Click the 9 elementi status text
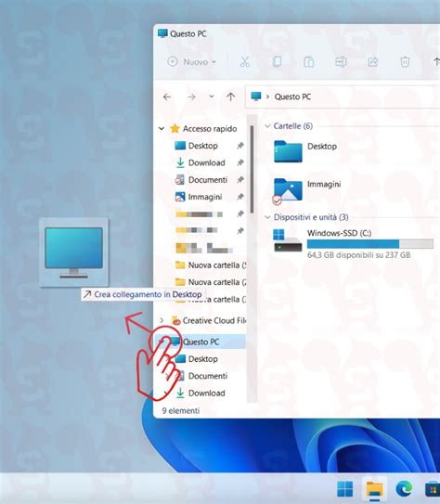This screenshot has width=440, height=504. coord(181,410)
